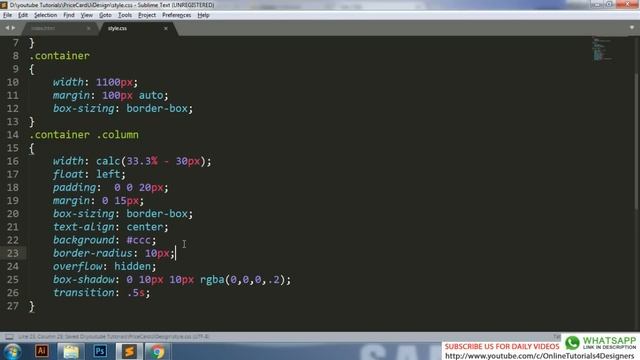Click the closing brace on line 27
This screenshot has width=640, height=360.
pos(32,307)
